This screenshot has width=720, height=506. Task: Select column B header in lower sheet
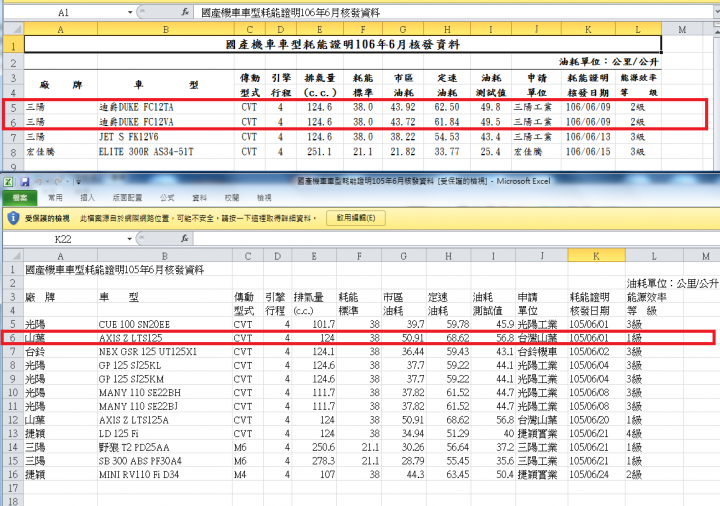(165, 256)
